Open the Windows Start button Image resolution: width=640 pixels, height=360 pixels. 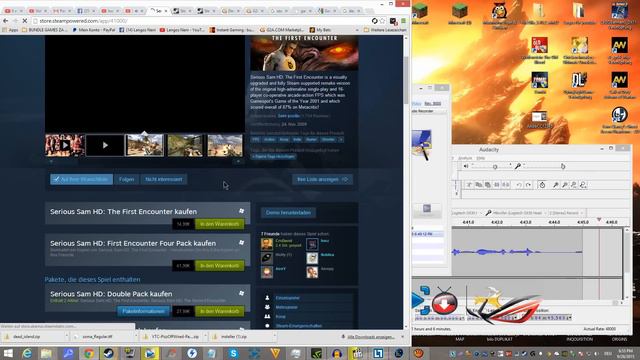[x=8, y=353]
